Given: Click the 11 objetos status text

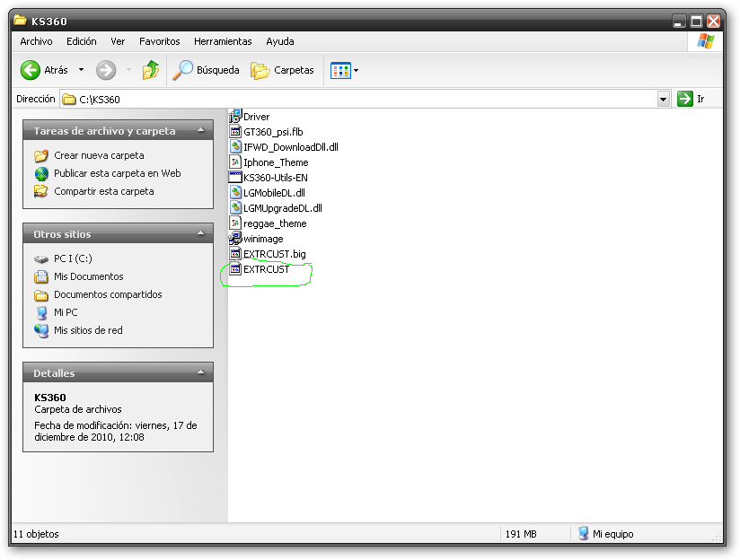Looking at the screenshot, I should [x=36, y=534].
